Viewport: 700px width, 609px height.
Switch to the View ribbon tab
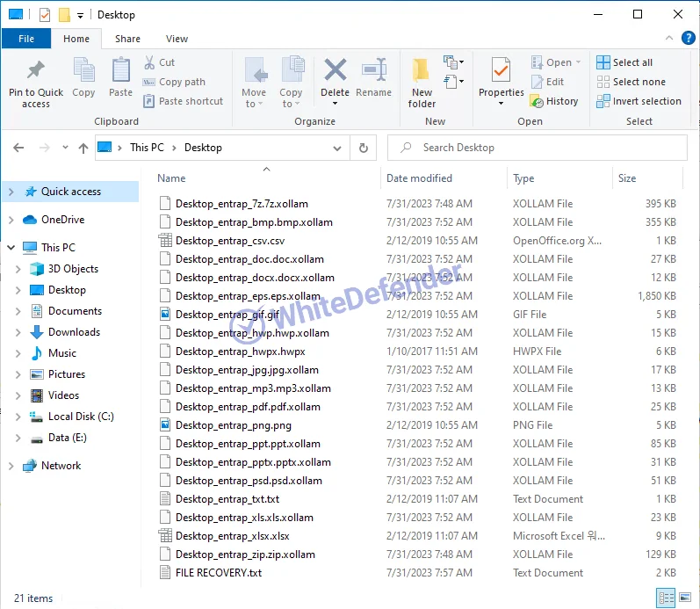pyautogui.click(x=177, y=39)
